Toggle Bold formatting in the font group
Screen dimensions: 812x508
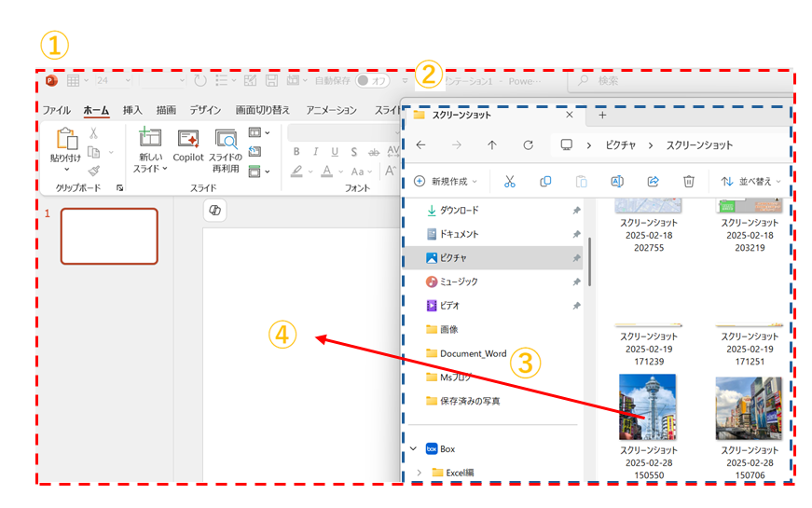pyautogui.click(x=296, y=152)
